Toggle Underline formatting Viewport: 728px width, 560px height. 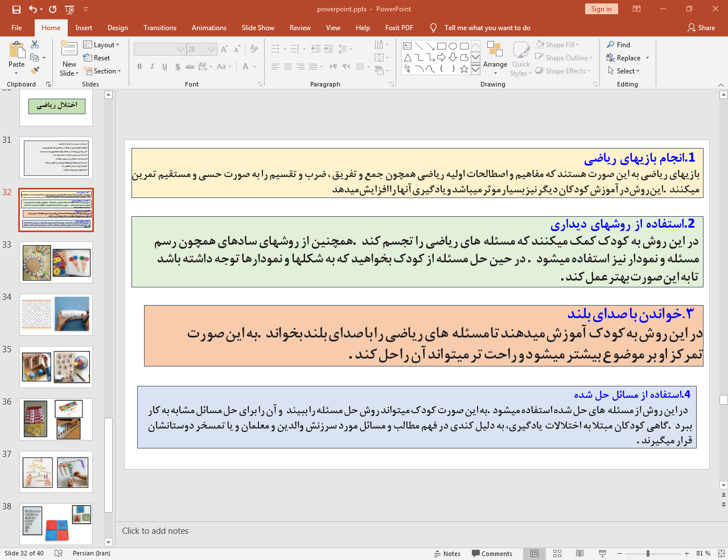click(164, 67)
